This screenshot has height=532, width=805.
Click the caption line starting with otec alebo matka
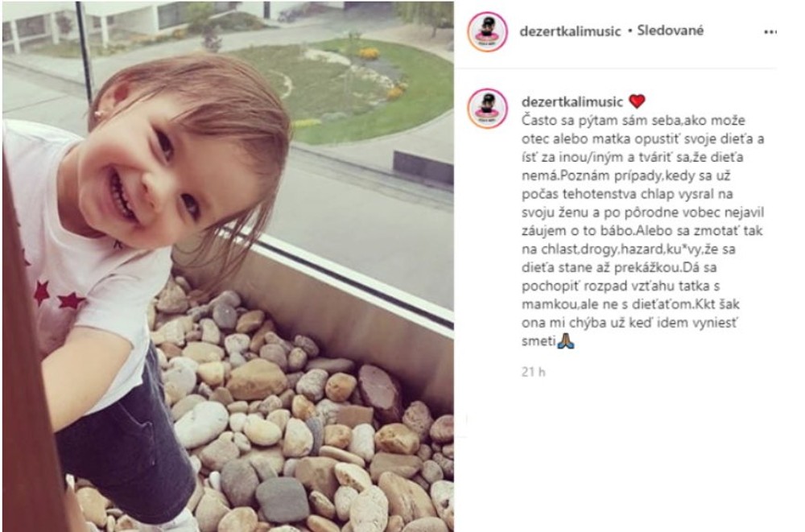click(642, 138)
